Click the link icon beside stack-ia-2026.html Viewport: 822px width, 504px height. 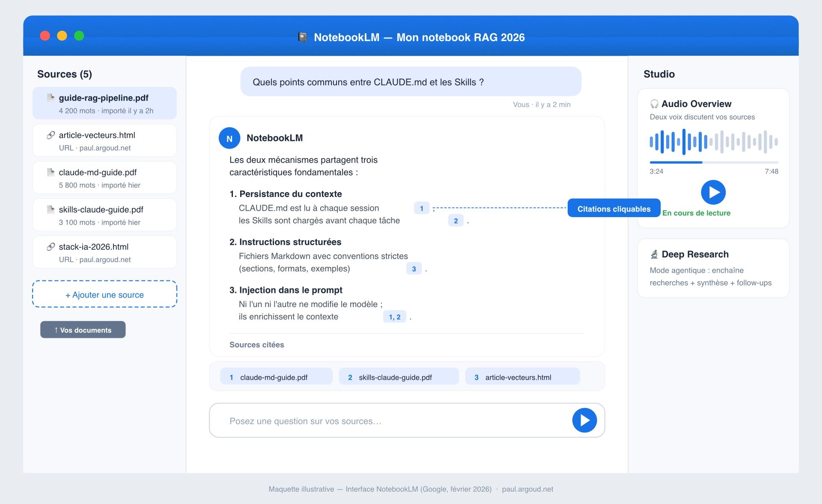51,247
